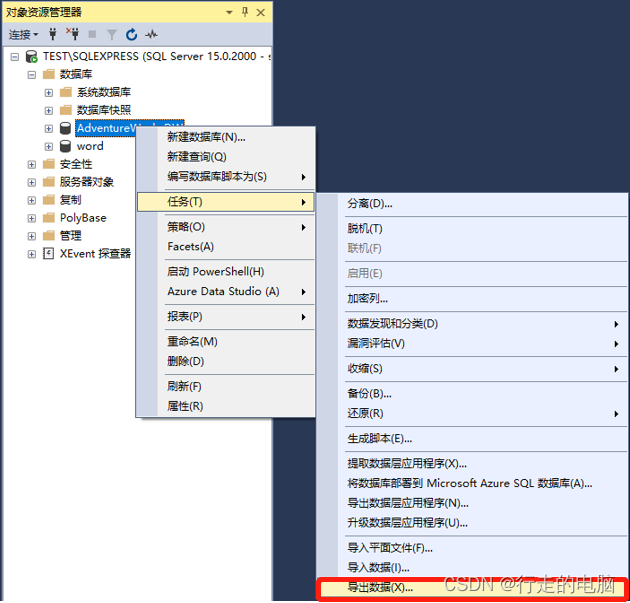This screenshot has width=630, height=603.
Task: Select the word database label in tree
Action: coord(90,146)
